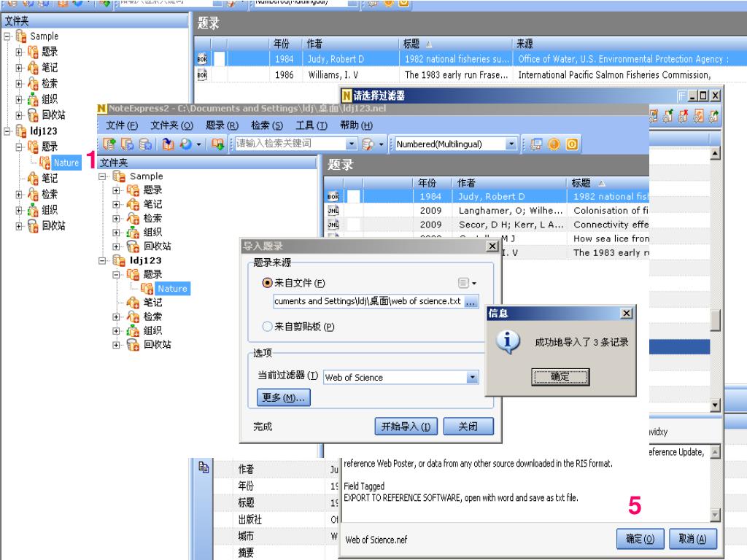Select the Nature folder in the background tree
This screenshot has height=560, width=747.
coord(66,163)
